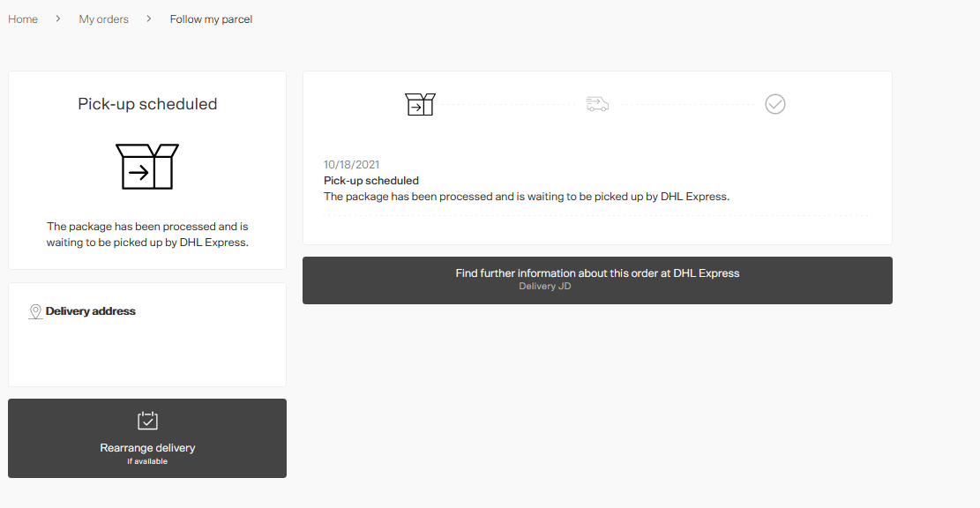Click the chevron between My orders and Follow my parcel

tap(147, 18)
